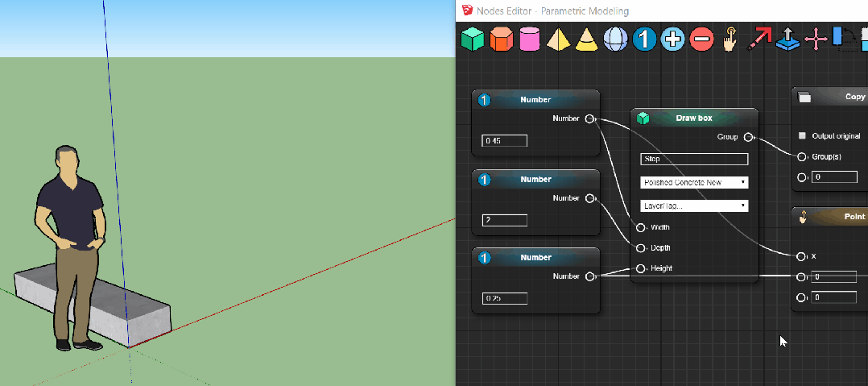
Task: Click the Group output socket on Draw box
Action: click(x=748, y=137)
